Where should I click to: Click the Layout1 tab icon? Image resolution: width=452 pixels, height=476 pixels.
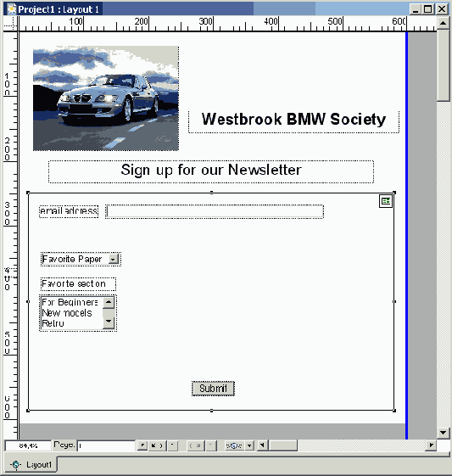tap(16, 464)
